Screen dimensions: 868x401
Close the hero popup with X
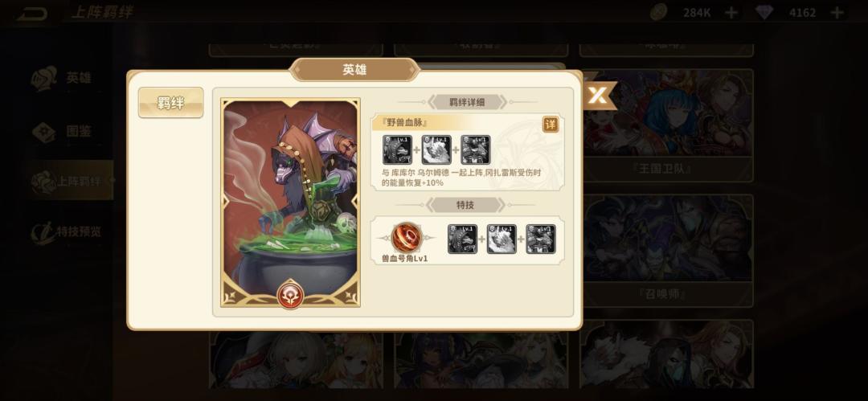pos(597,96)
